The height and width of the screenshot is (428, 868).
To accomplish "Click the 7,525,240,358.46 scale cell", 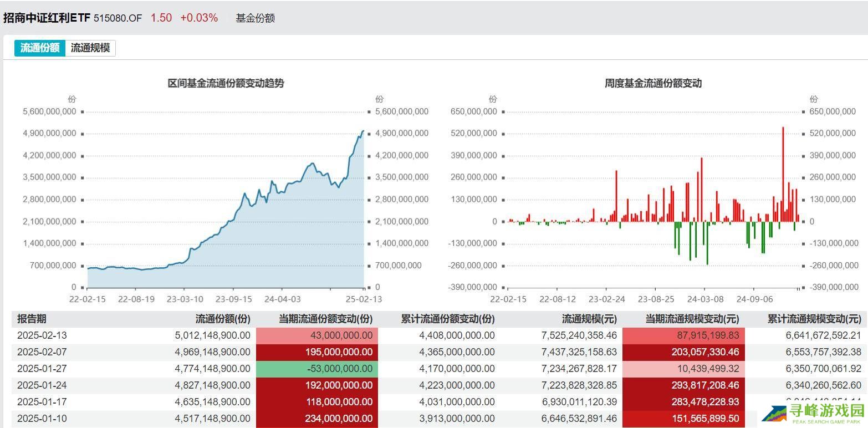I will pos(579,335).
